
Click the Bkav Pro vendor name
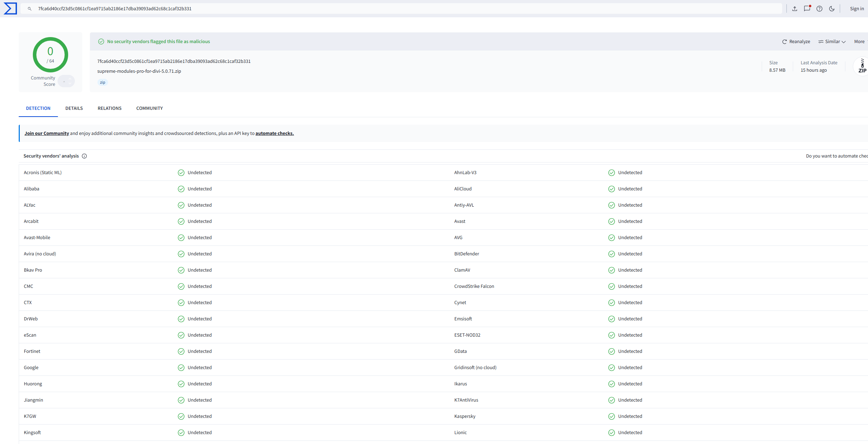(33, 270)
